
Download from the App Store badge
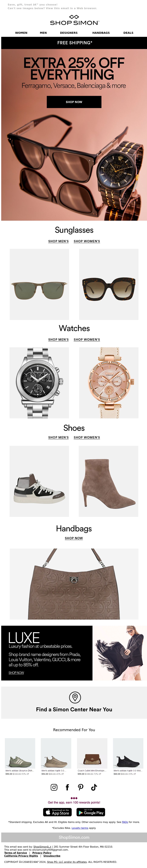(x=57, y=812)
